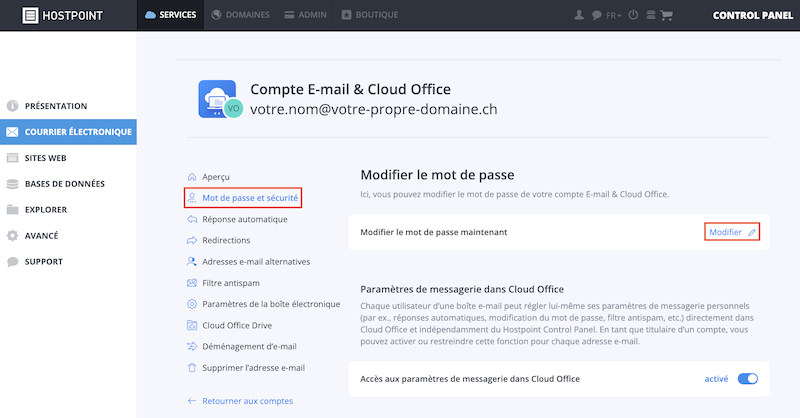The width and height of the screenshot is (800, 418).
Task: Click the Paramètres de la boîte électronique gear icon
Action: 192,304
